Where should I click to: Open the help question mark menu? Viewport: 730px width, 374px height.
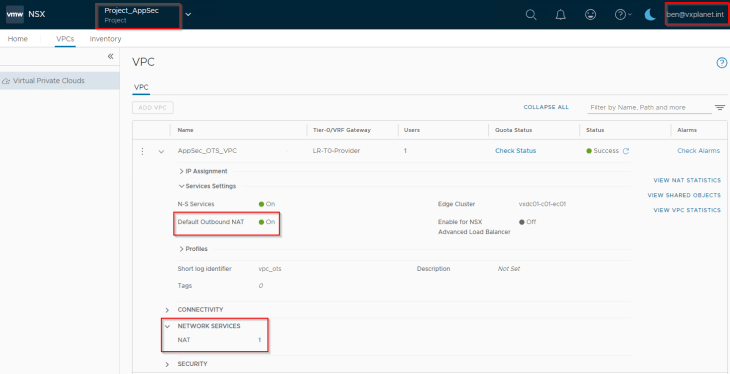623,14
